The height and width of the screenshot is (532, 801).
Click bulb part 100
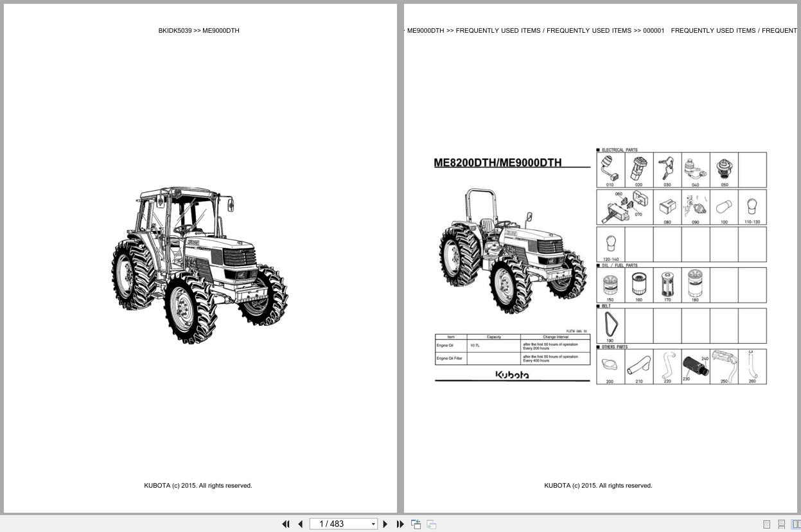[724, 208]
